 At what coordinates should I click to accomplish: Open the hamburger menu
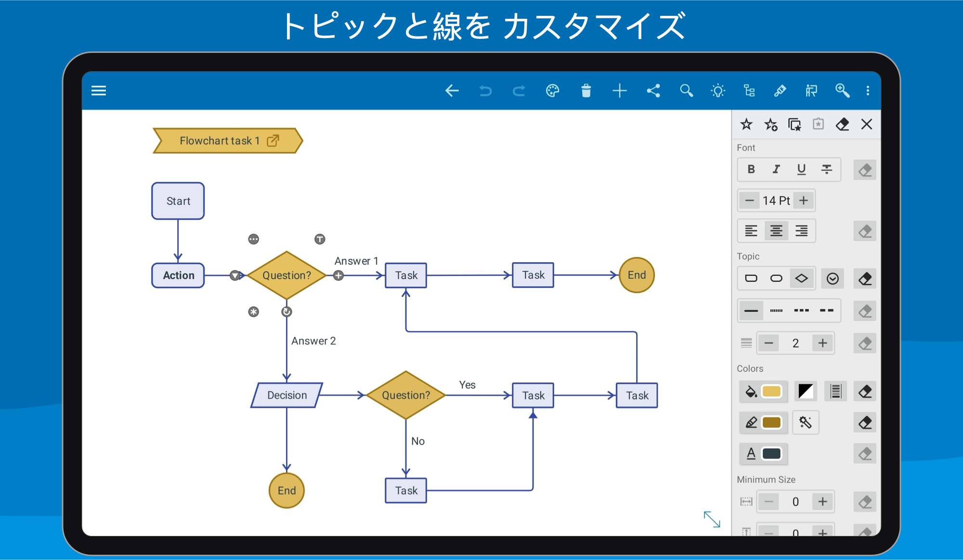click(x=99, y=90)
